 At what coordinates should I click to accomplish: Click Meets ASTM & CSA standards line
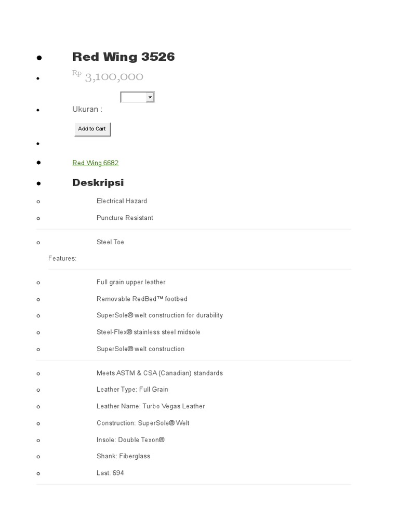click(x=159, y=373)
